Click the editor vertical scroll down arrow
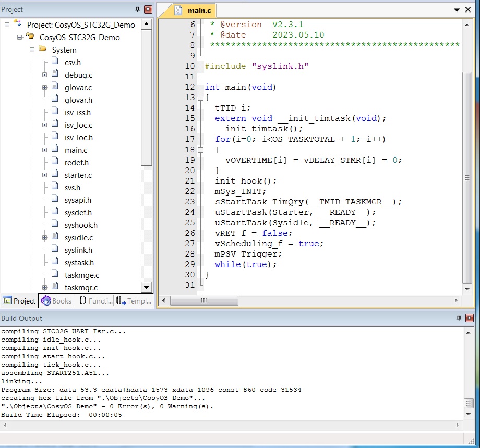 (x=467, y=289)
